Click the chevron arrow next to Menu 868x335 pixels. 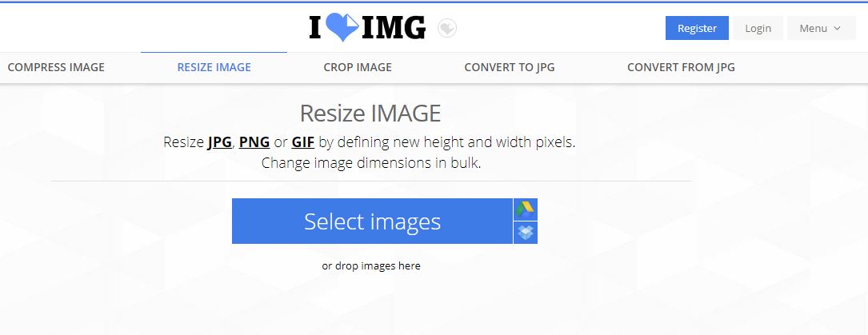[x=837, y=28]
